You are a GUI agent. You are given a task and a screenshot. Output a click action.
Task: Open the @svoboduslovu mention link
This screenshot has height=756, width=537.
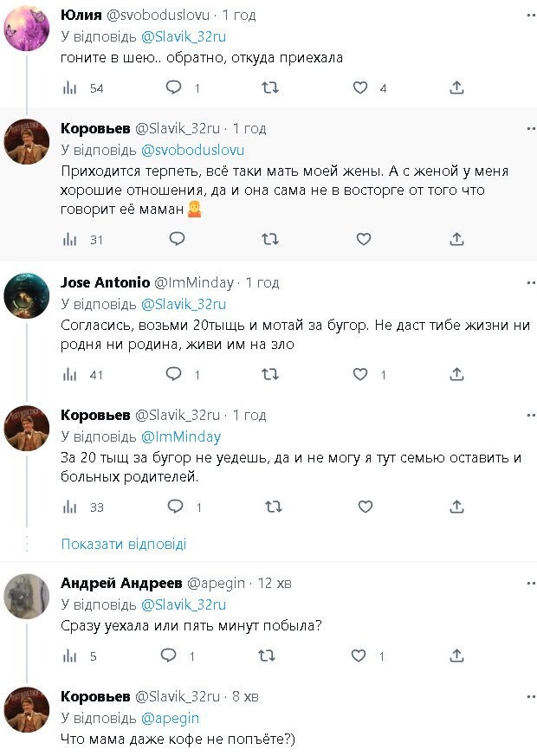click(x=192, y=150)
